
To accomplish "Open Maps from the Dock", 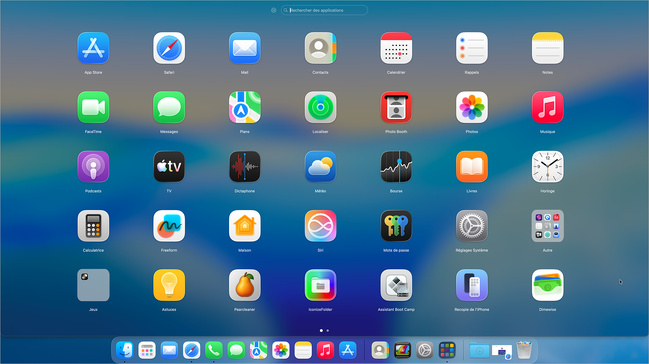I will [x=258, y=350].
